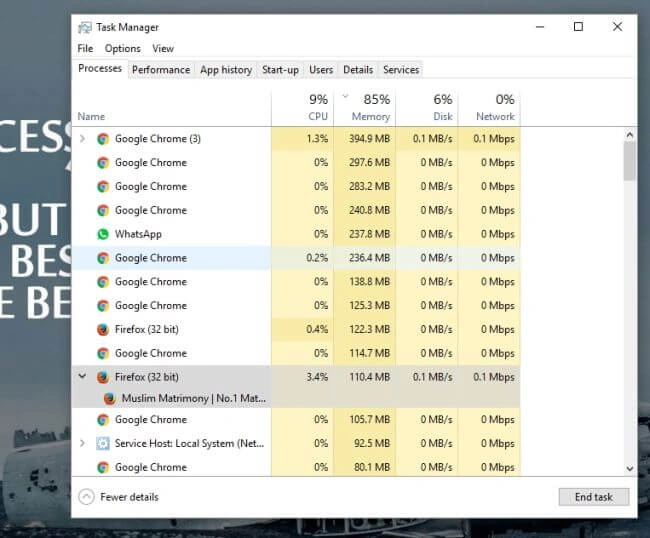
Task: Sort by the Memory column header
Action: point(371,116)
